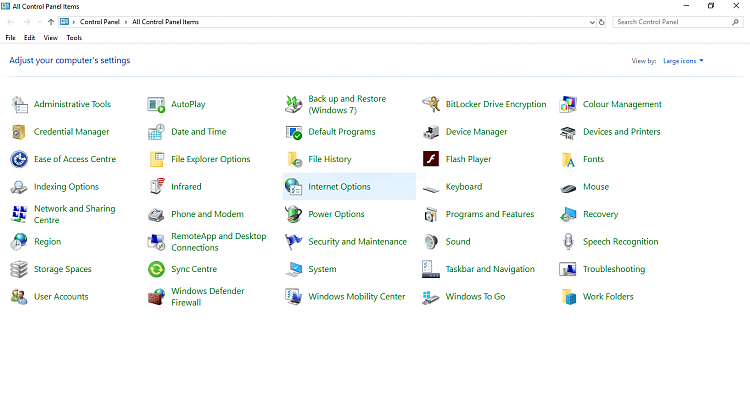Click the AutoPlay icon
The width and height of the screenshot is (750, 400).
pyautogui.click(x=156, y=104)
